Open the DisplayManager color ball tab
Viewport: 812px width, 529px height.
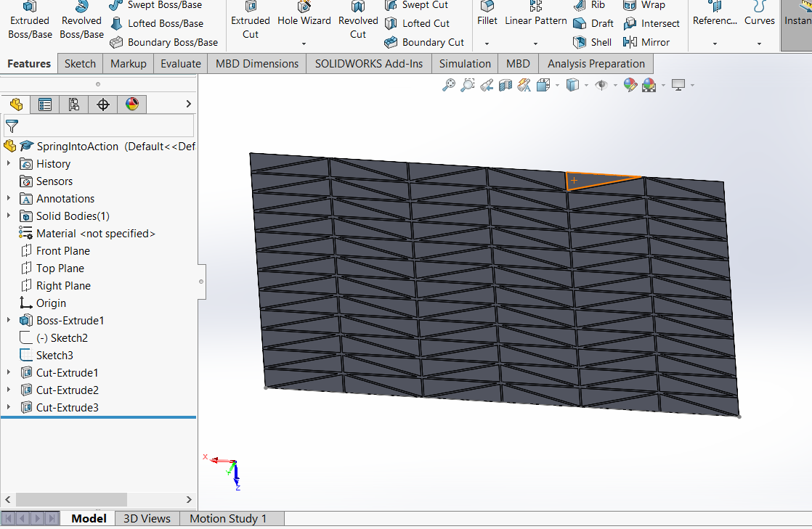pos(132,104)
